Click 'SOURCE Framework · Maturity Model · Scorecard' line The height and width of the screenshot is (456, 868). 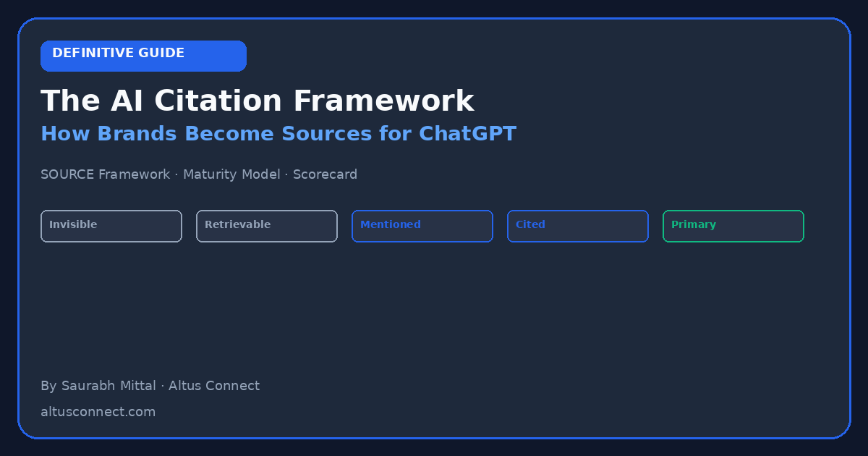tap(199, 174)
